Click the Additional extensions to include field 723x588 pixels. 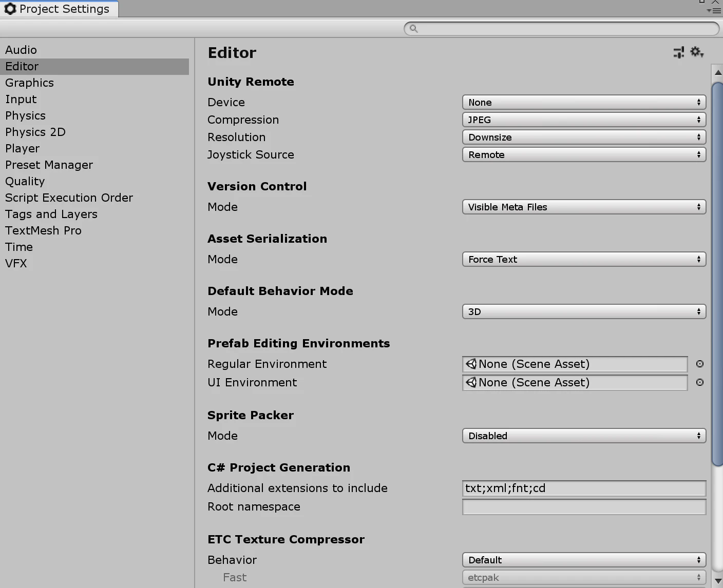click(x=584, y=488)
